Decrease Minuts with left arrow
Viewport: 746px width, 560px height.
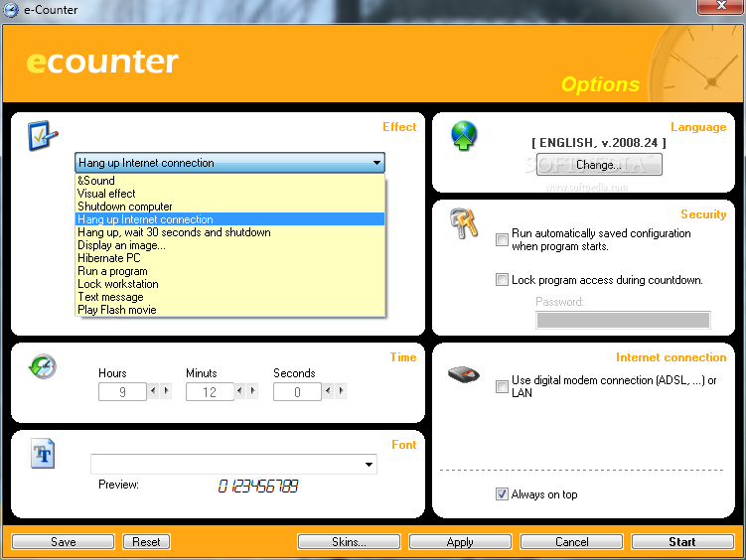(x=239, y=391)
